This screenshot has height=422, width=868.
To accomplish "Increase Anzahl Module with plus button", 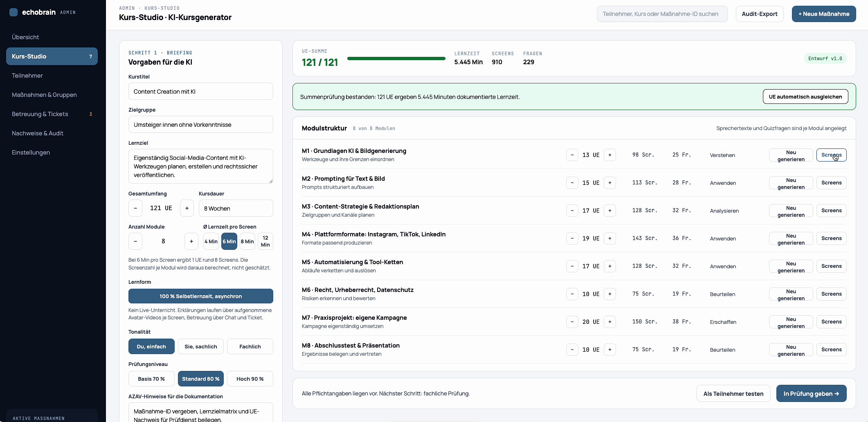I will [x=191, y=241].
